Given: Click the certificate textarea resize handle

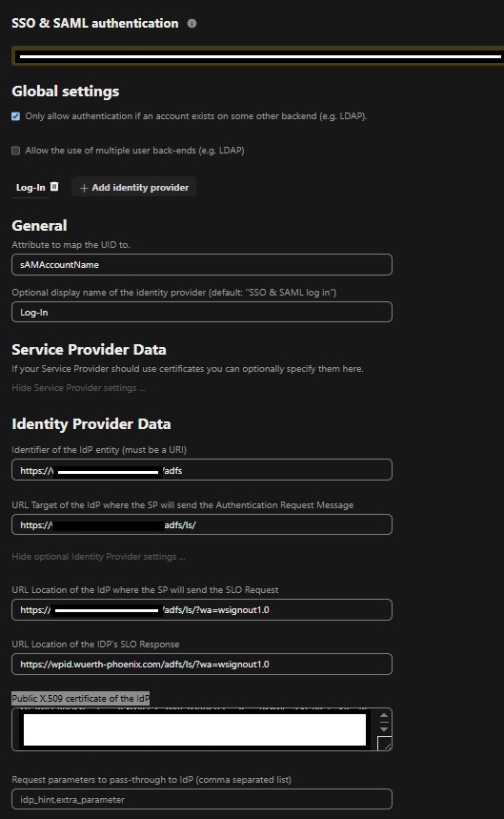Looking at the screenshot, I should point(385,744).
